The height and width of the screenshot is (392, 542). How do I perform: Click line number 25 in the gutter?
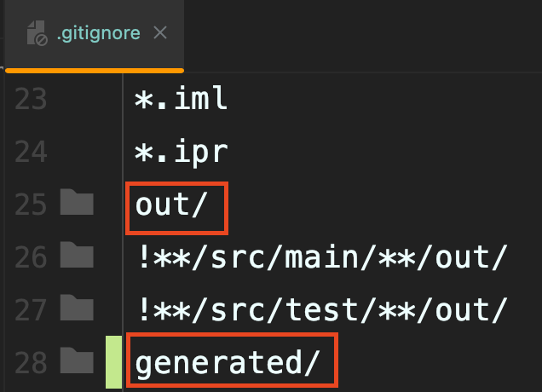tap(32, 205)
